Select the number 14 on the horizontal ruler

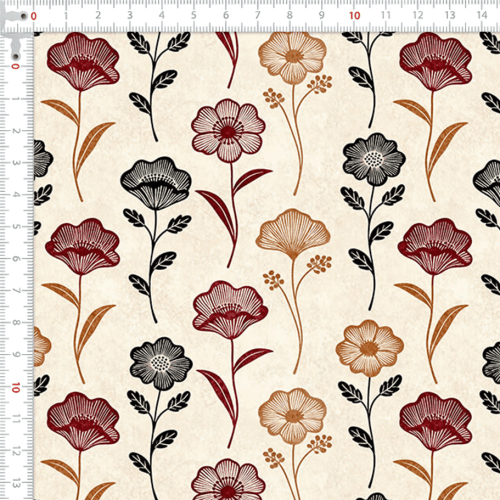[482, 15]
